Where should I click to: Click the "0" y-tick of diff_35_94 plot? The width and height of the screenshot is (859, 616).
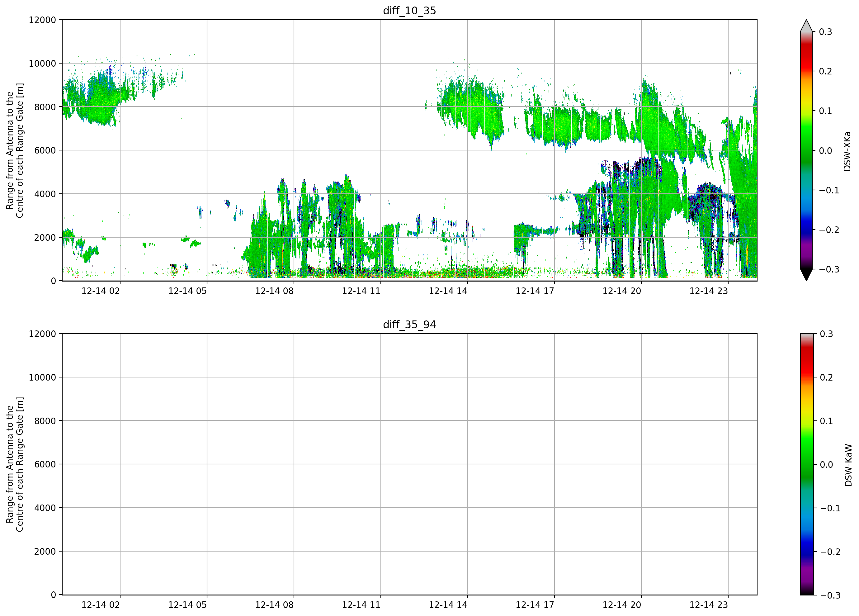pyautogui.click(x=54, y=595)
